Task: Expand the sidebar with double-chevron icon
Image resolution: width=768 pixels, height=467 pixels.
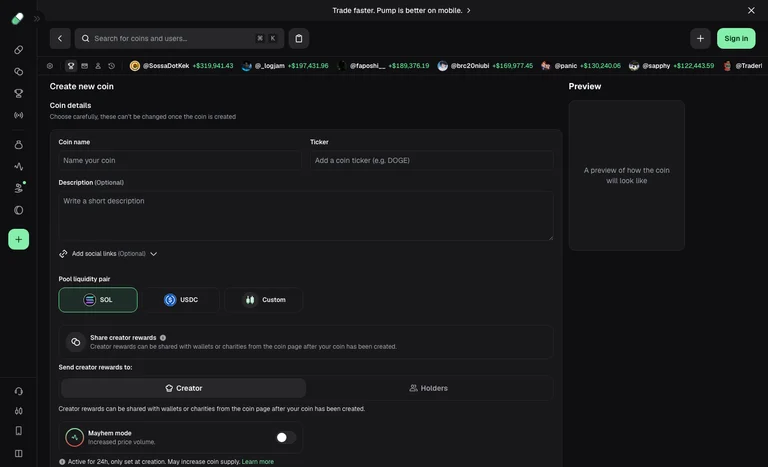Action: 37,19
